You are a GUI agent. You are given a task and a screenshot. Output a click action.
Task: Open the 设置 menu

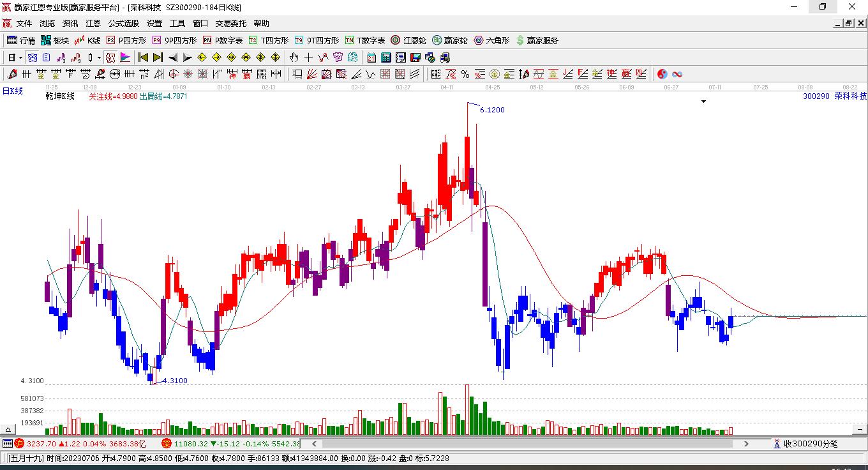tap(154, 24)
